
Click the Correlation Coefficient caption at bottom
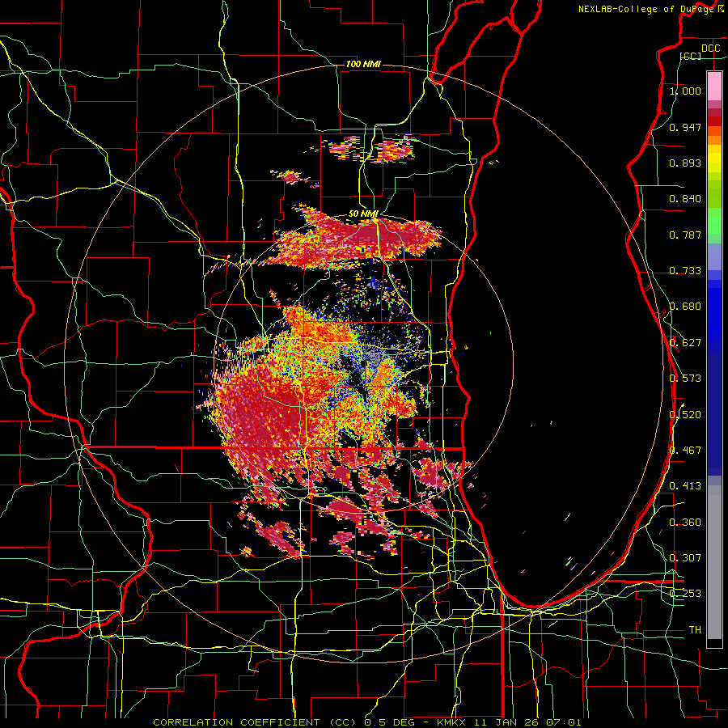(366, 722)
